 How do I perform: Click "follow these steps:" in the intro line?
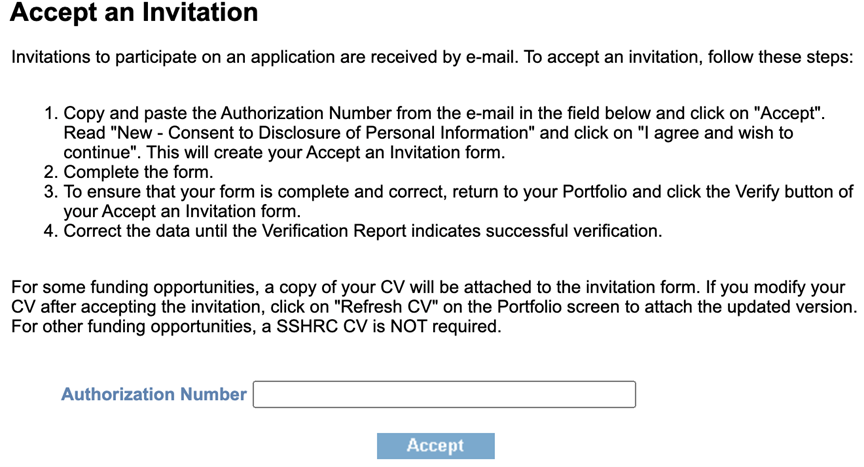pos(780,57)
